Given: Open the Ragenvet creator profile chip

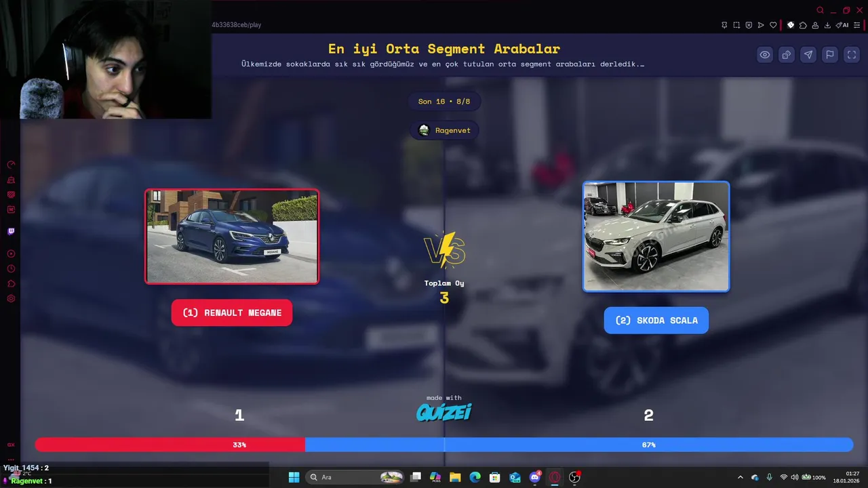Looking at the screenshot, I should click(x=444, y=130).
